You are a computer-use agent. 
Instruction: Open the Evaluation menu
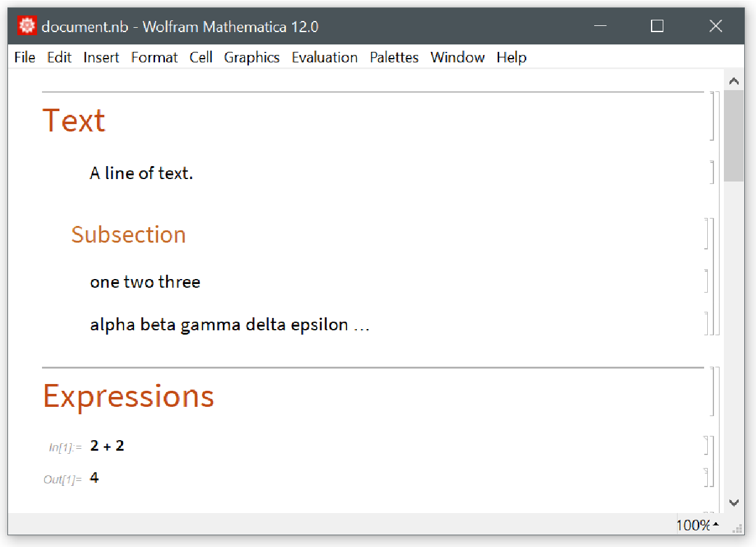click(324, 57)
